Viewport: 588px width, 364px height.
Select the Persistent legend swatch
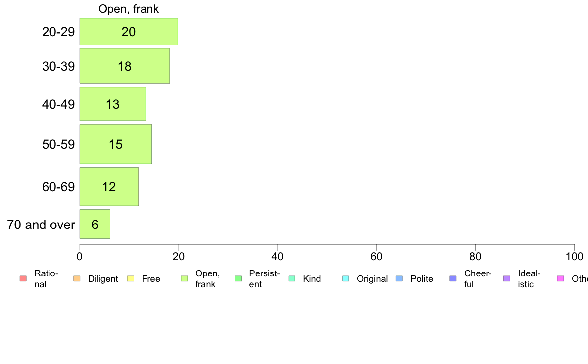pyautogui.click(x=238, y=278)
